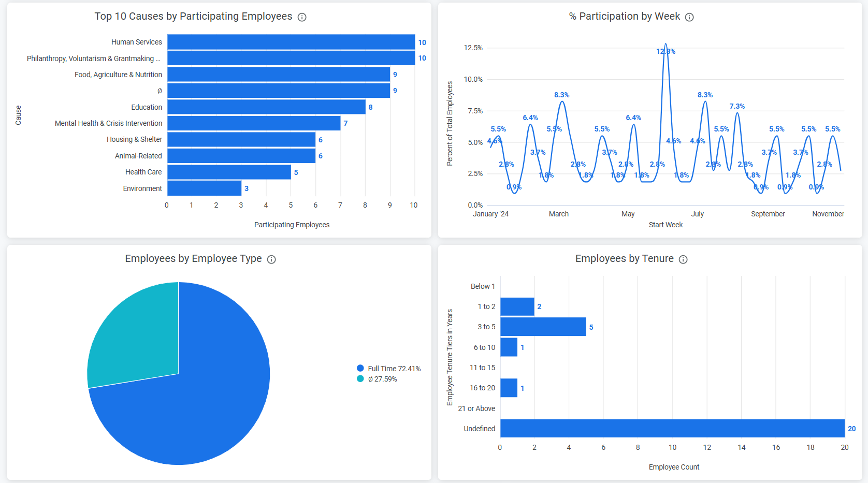
Task: Click the Human Services bar
Action: [291, 42]
